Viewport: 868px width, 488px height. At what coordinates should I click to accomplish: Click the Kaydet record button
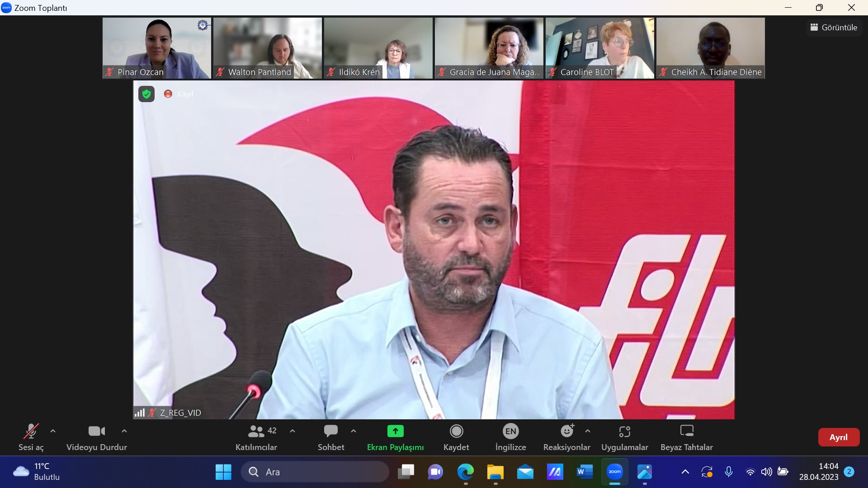click(456, 437)
